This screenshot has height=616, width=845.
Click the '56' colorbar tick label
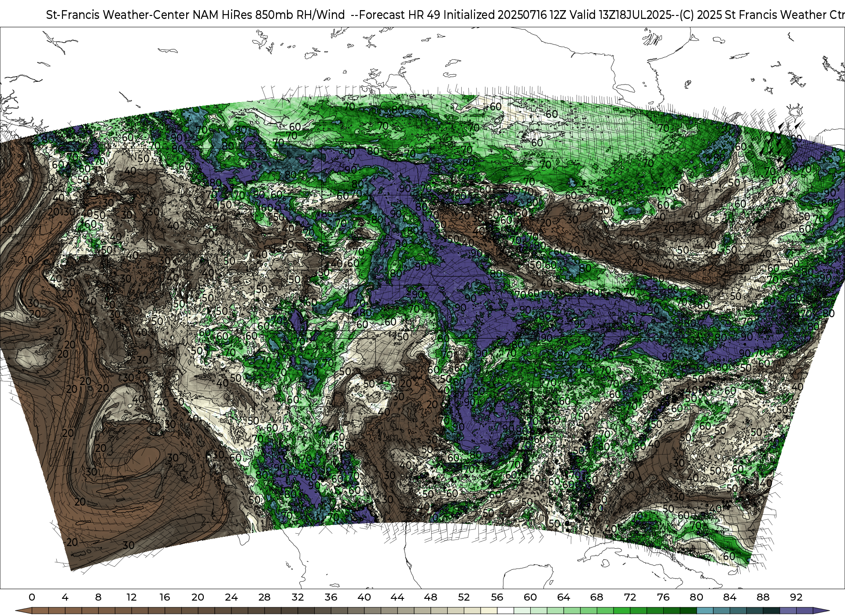(497, 598)
